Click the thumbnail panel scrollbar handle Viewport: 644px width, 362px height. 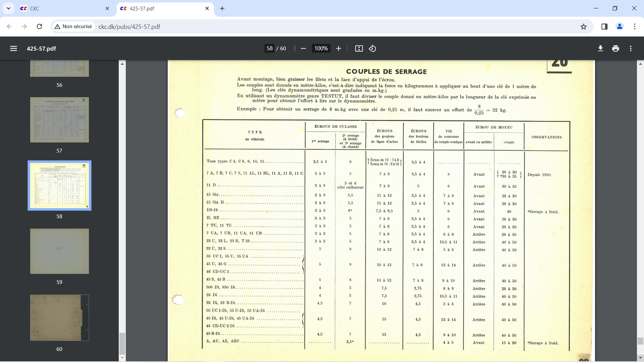click(x=122, y=343)
